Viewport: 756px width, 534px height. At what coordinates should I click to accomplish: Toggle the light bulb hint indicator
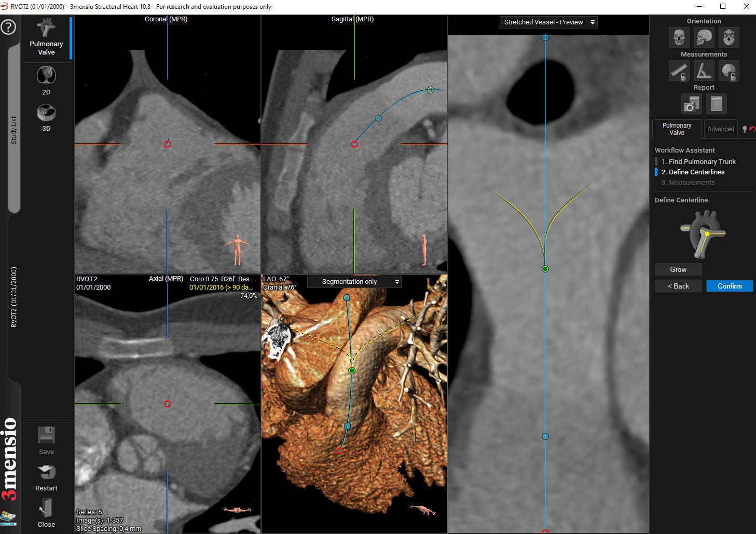[x=745, y=129]
